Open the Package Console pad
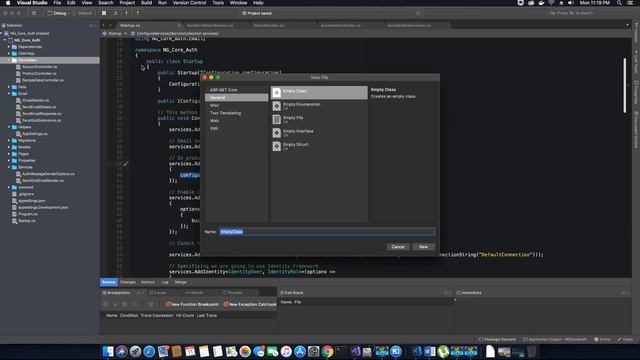 coord(497,340)
